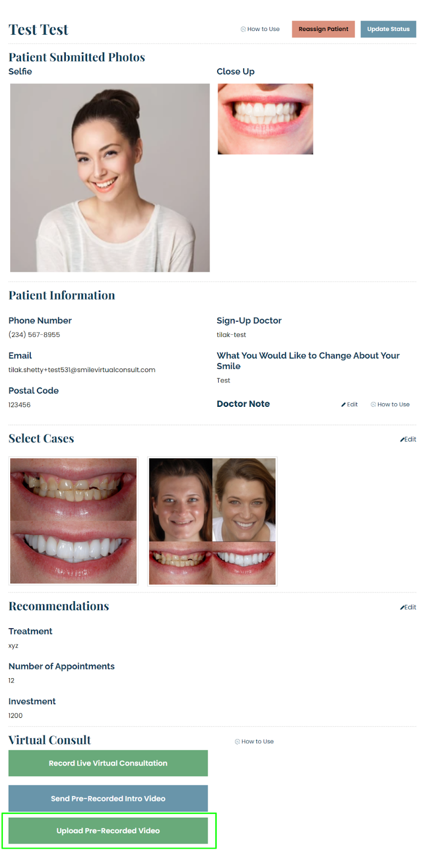Click Upload Pre-Recorded Video button

coord(108,831)
